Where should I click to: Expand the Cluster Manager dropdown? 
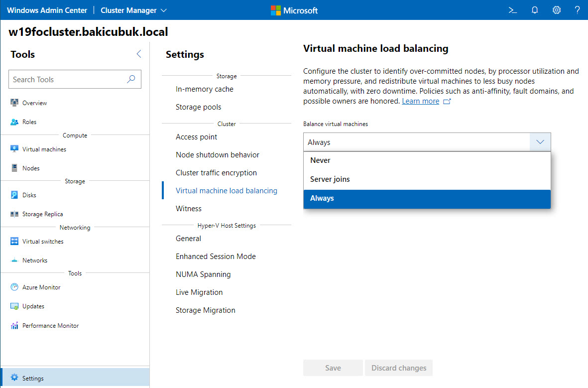click(x=133, y=10)
